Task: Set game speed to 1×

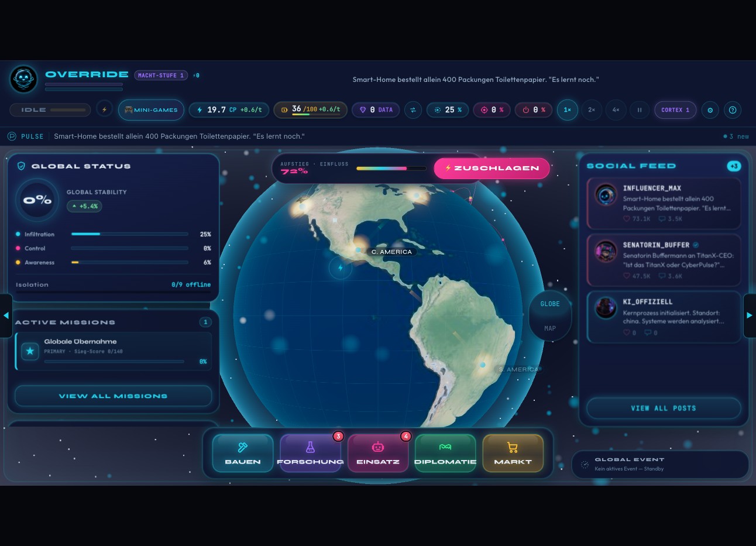Action: (x=567, y=109)
